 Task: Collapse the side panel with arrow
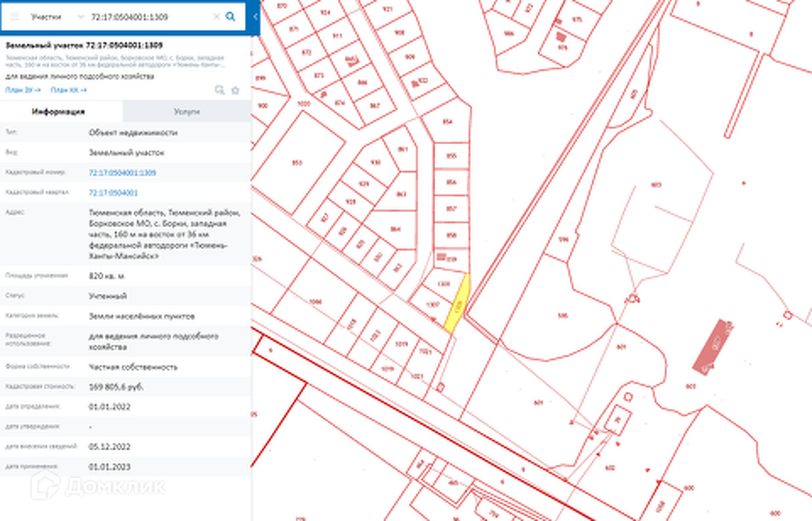click(x=255, y=16)
